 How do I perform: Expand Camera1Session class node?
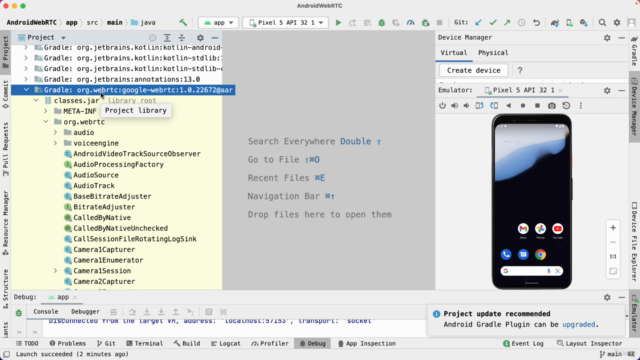click(56, 271)
